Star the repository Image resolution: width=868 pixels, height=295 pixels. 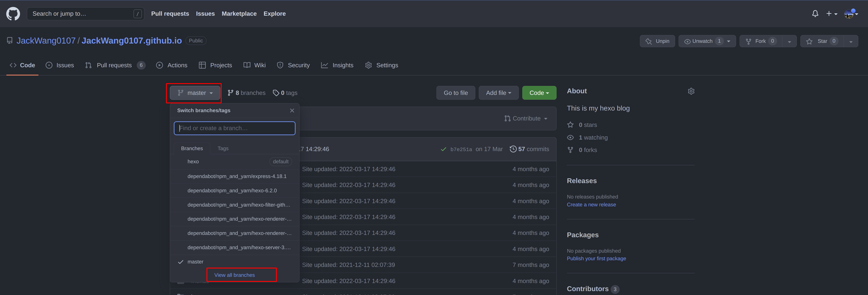click(822, 41)
